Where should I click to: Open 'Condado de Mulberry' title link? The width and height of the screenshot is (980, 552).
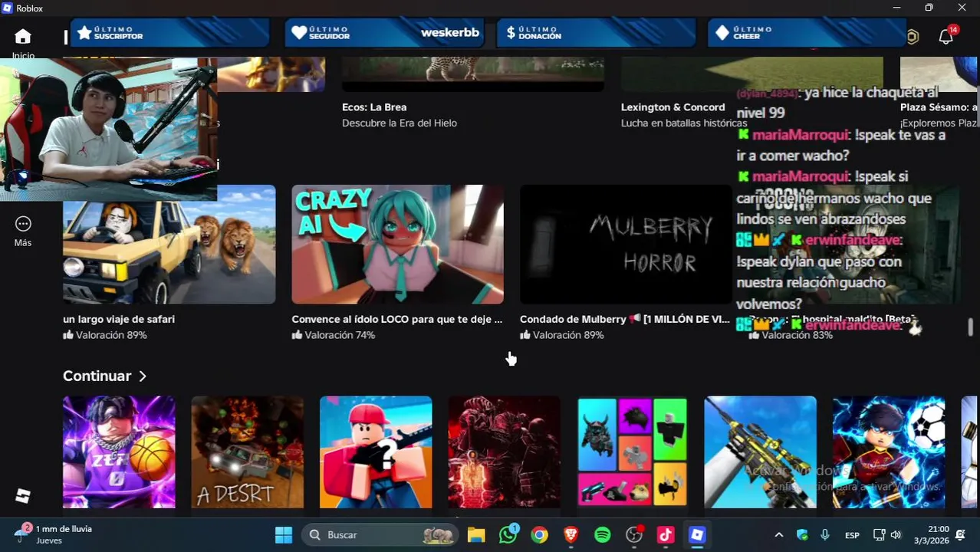point(625,319)
